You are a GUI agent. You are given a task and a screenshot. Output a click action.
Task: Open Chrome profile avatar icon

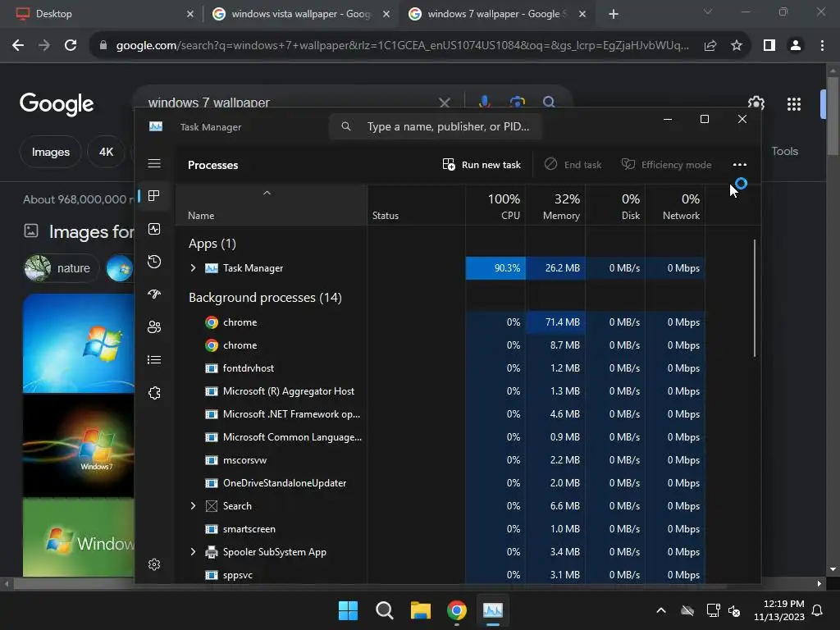[x=796, y=46]
